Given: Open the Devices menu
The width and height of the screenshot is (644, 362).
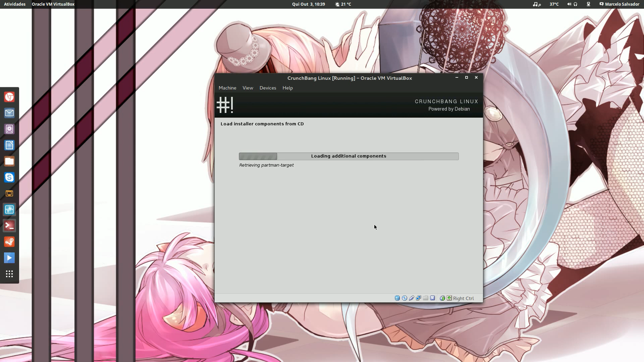Looking at the screenshot, I should coord(268,88).
